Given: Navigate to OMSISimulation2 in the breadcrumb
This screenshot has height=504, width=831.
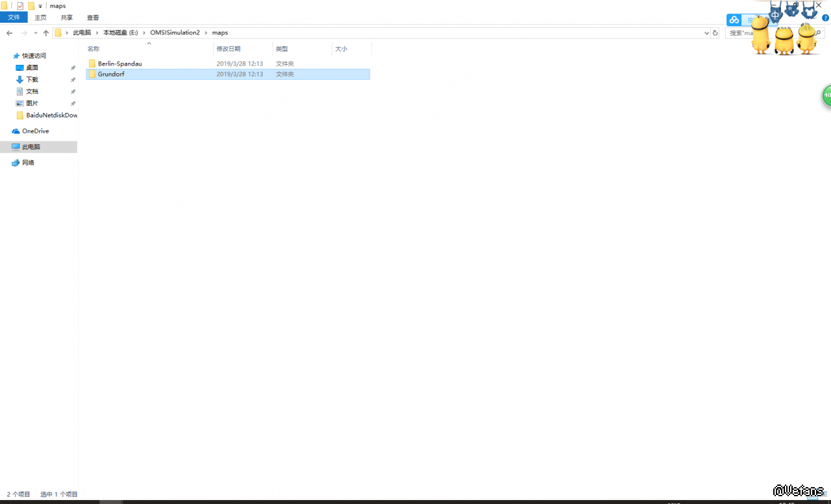Looking at the screenshot, I should [175, 32].
